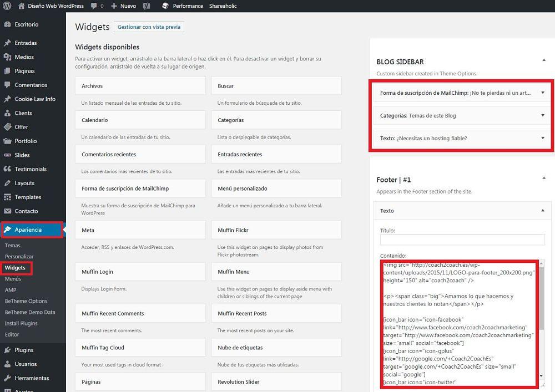The height and width of the screenshot is (392, 555).
Task: Open the Performance menu icon
Action: pos(164,6)
